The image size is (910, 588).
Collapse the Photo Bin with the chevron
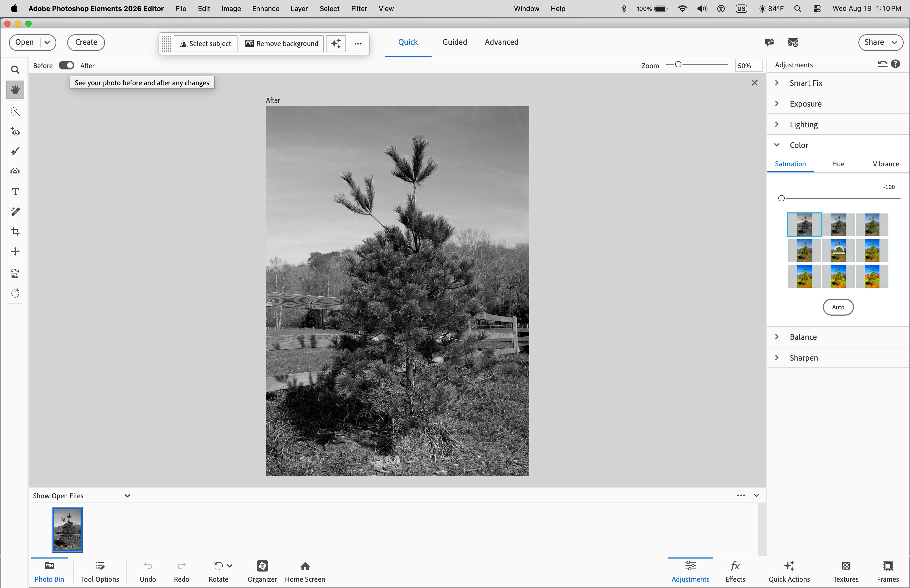coord(756,495)
